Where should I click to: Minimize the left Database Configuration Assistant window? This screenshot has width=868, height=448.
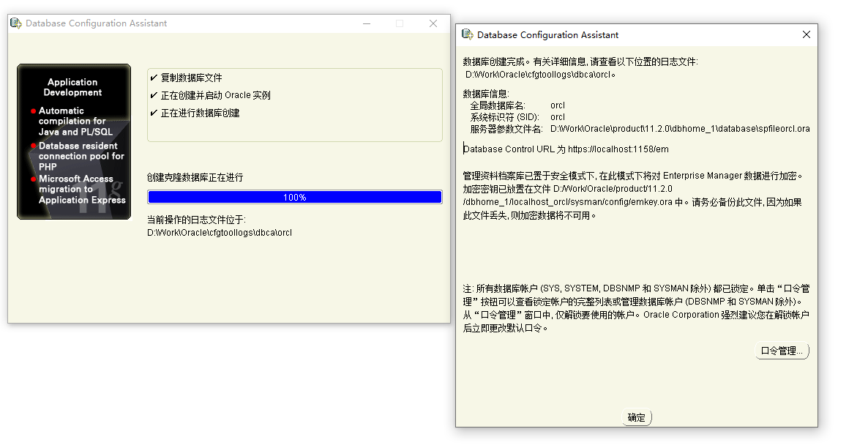(367, 23)
